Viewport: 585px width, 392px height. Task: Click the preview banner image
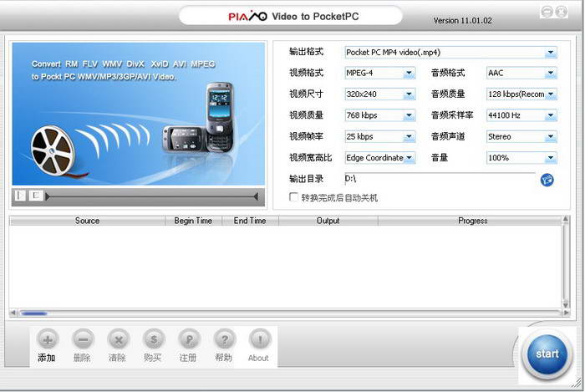(139, 114)
